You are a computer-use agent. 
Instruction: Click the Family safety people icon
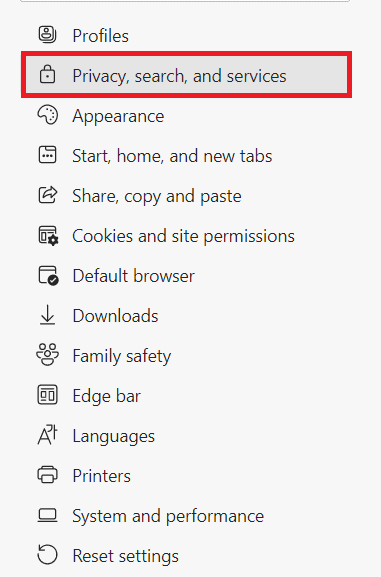point(47,355)
